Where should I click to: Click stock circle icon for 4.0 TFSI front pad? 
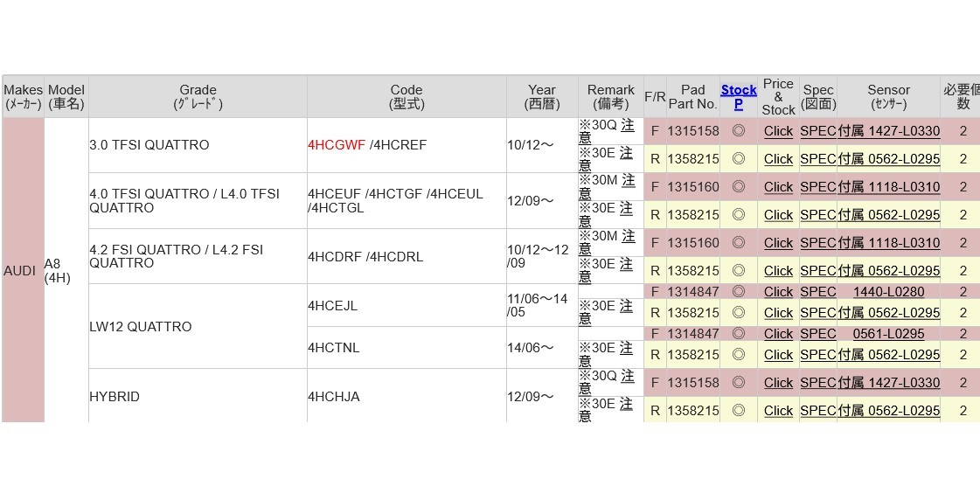point(738,187)
